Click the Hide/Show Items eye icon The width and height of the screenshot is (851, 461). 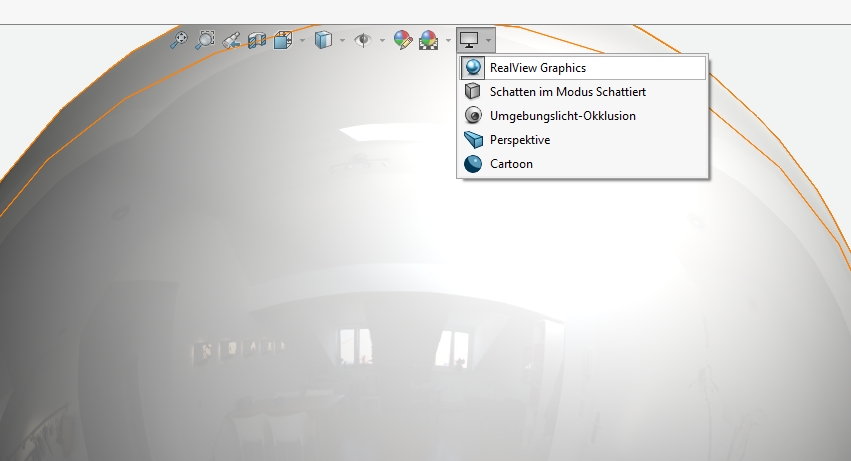[363, 40]
